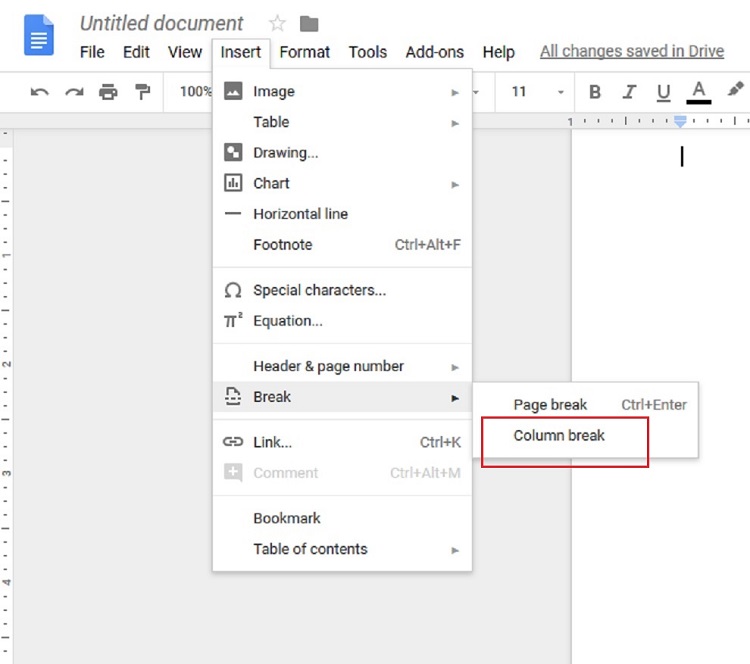Star the Untitled document

click(x=277, y=23)
